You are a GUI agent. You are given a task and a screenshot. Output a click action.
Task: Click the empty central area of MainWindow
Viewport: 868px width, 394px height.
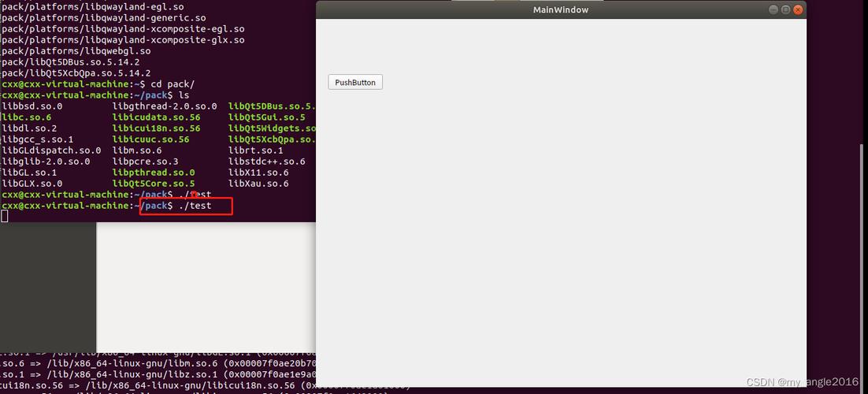pyautogui.click(x=561, y=236)
